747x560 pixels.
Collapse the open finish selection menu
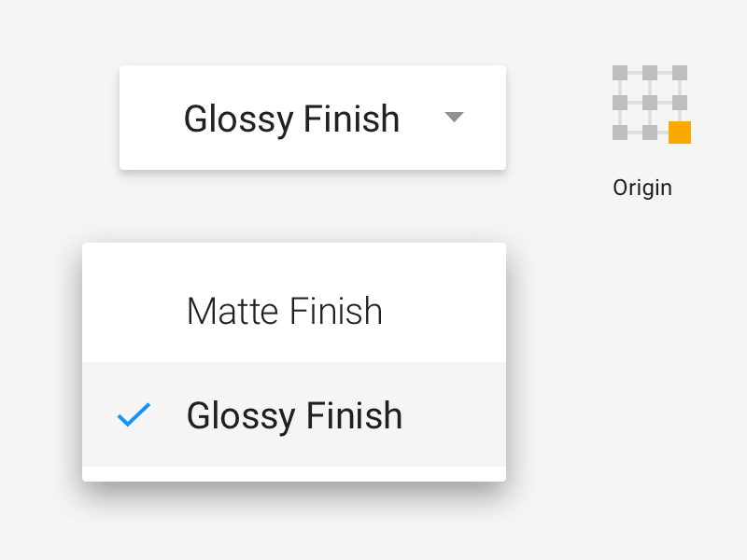click(x=455, y=118)
